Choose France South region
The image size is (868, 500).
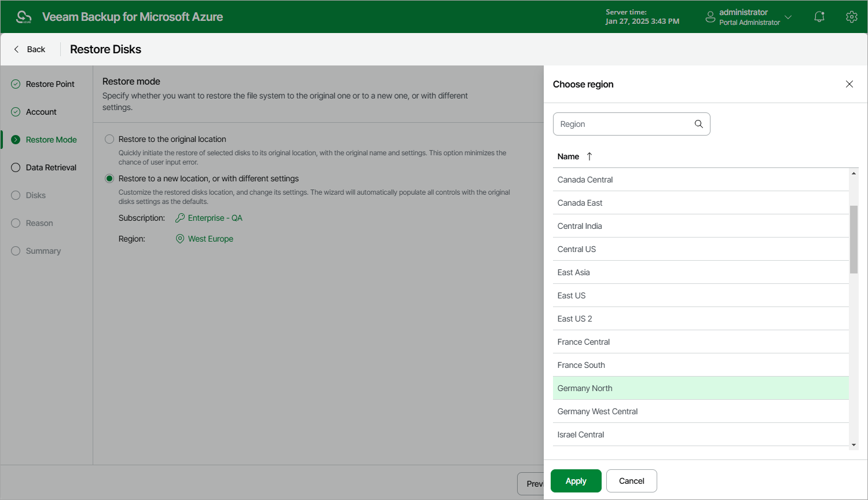701,365
